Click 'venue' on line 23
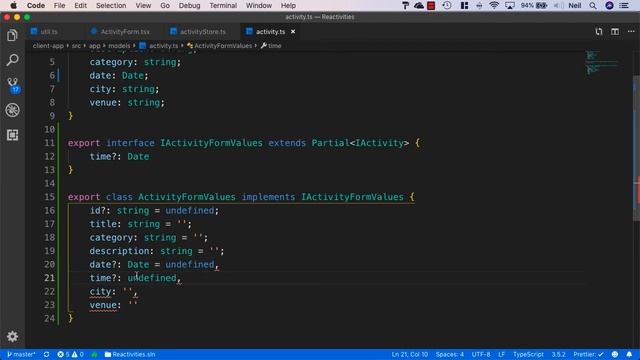The image size is (640, 360). [103, 305]
